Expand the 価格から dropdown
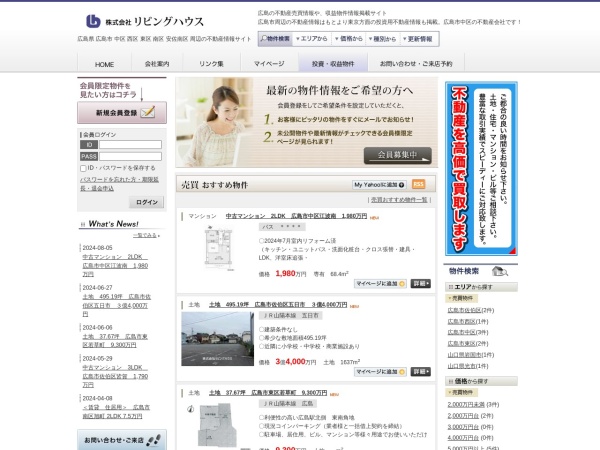The width and height of the screenshot is (600, 450). (349, 39)
